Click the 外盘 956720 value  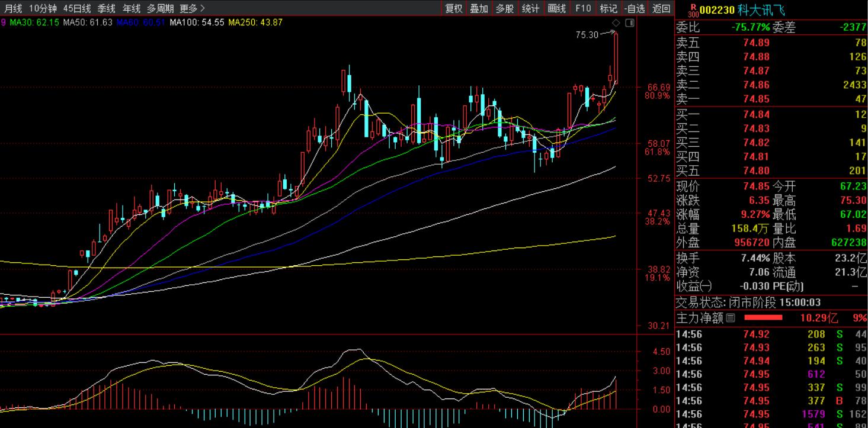coord(751,243)
